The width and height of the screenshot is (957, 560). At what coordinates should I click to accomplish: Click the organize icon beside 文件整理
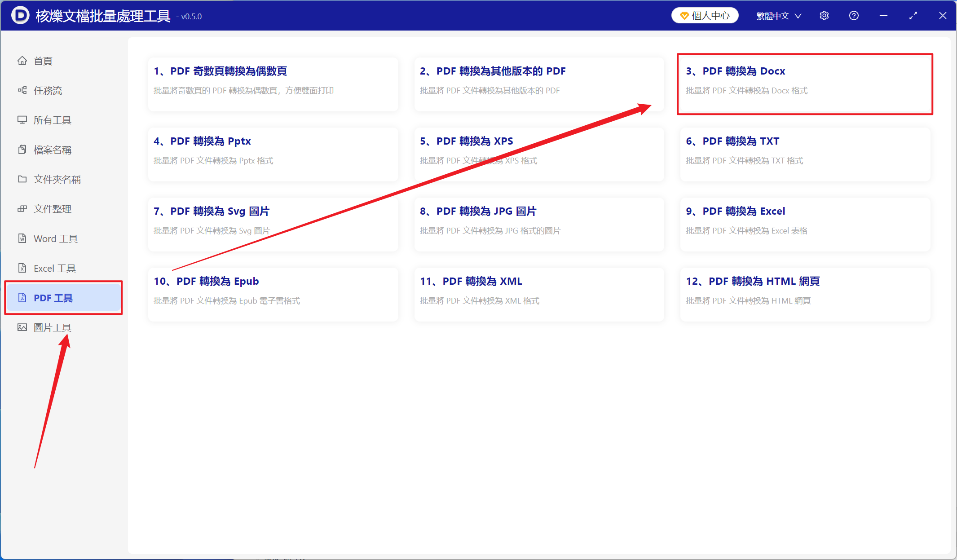tap(22, 209)
